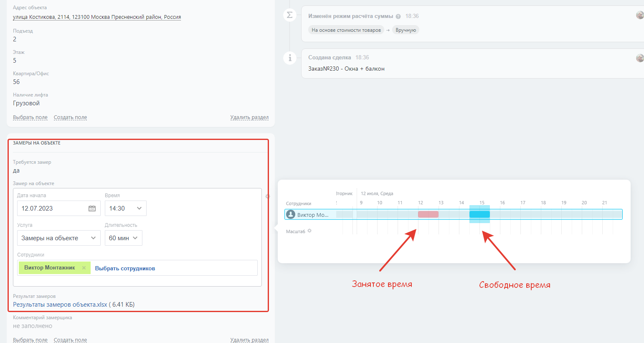644x343 pixels.
Task: Click Создать поле under Наличие лифта
Action: point(70,117)
